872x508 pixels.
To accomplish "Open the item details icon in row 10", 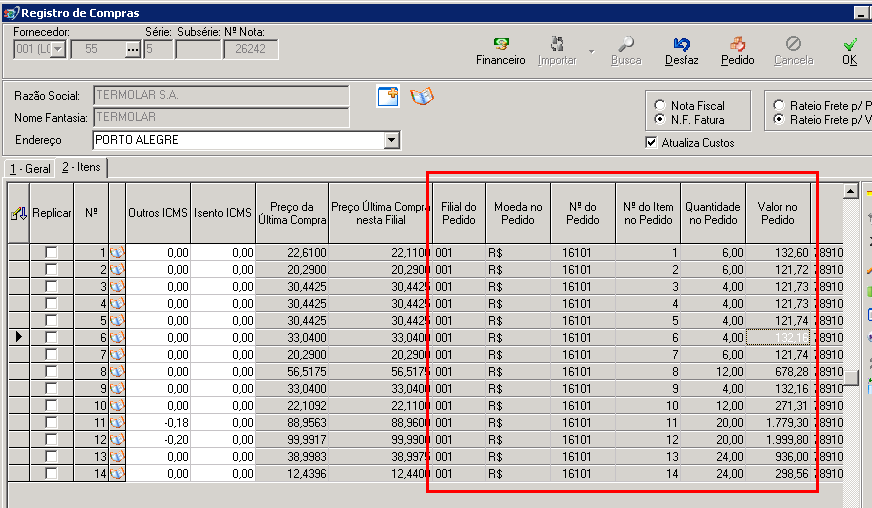I will click(117, 406).
